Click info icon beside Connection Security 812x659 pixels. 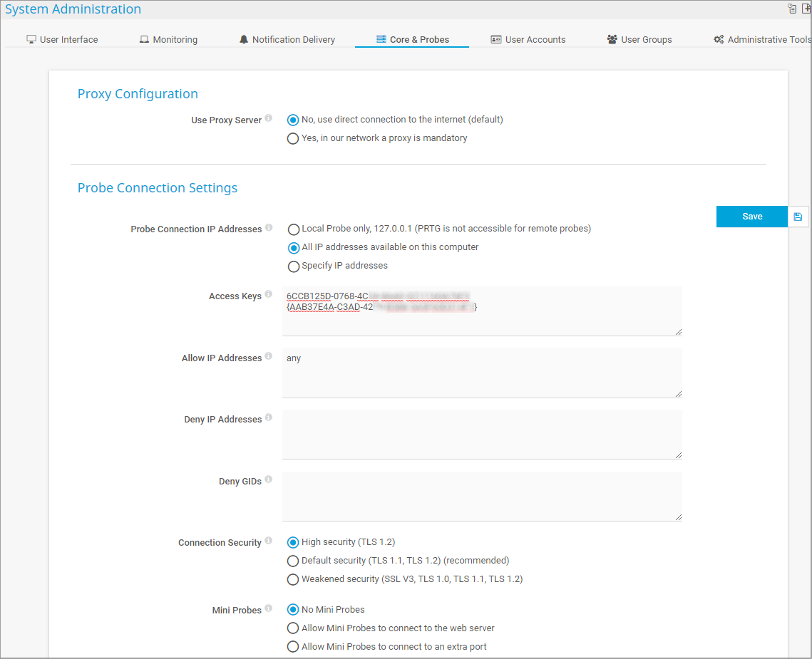pos(269,541)
